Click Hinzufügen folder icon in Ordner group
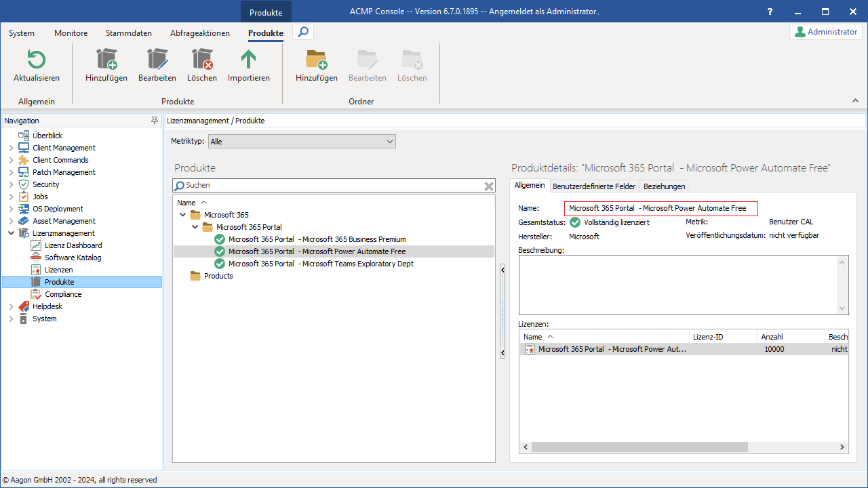Viewport: 868px width, 488px height. 316,60
